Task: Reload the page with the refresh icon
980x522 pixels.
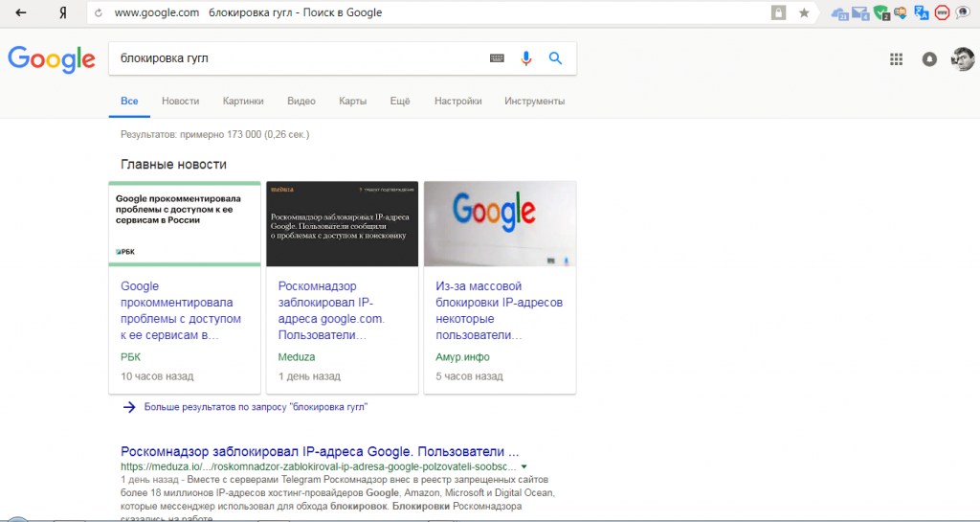Action: click(99, 12)
